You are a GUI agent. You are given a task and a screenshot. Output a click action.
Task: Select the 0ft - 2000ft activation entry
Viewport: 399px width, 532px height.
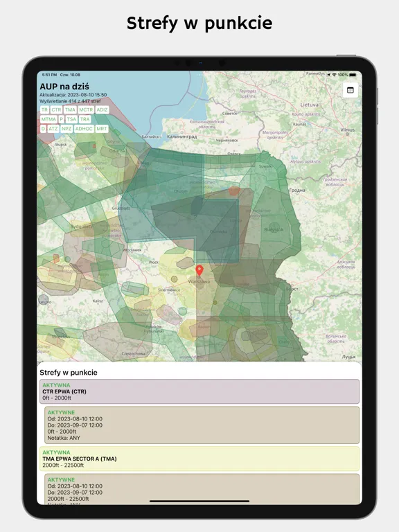202,425
